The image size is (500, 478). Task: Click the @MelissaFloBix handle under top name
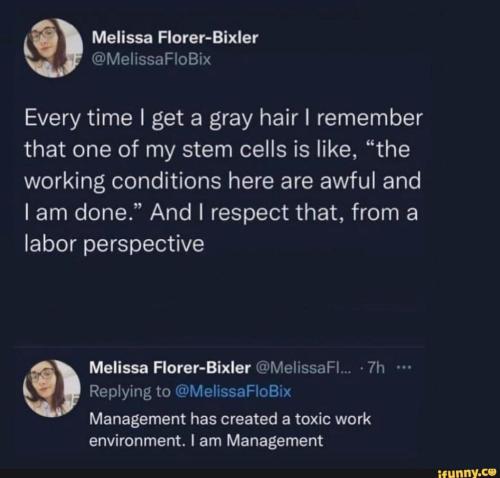click(151, 60)
